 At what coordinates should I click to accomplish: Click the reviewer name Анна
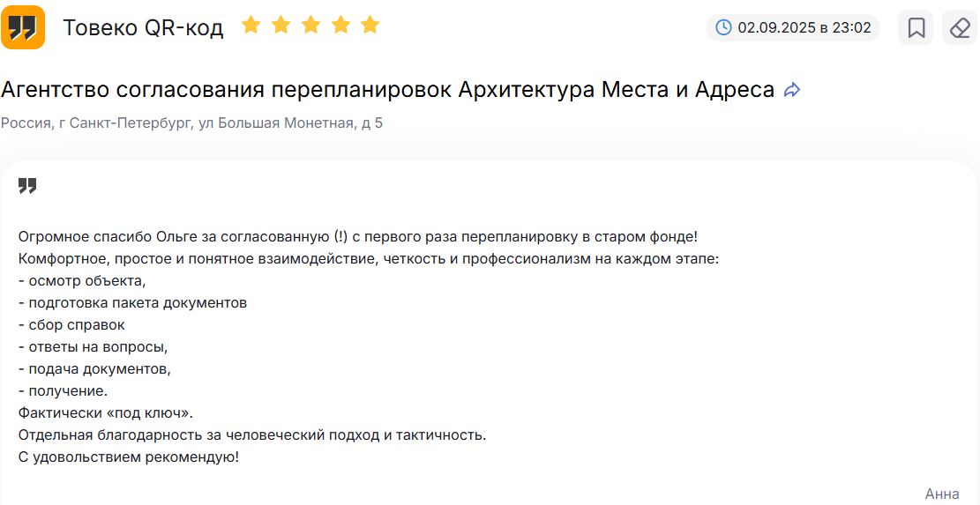click(942, 494)
